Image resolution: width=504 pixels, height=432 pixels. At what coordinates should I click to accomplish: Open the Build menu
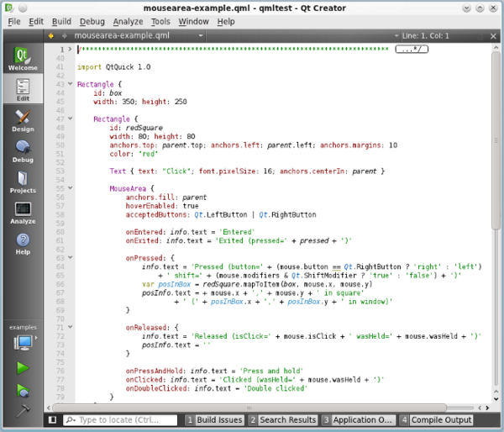click(x=61, y=21)
